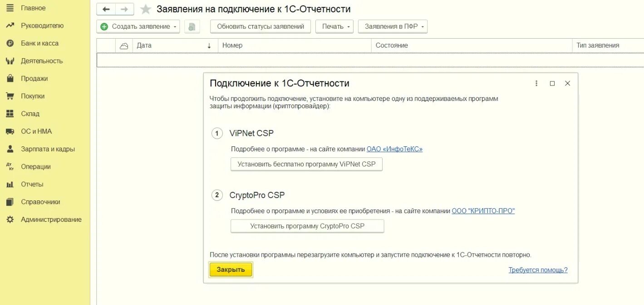The image size is (644, 305).
Task: Click Обновить статусы заявлений button
Action: click(x=261, y=26)
